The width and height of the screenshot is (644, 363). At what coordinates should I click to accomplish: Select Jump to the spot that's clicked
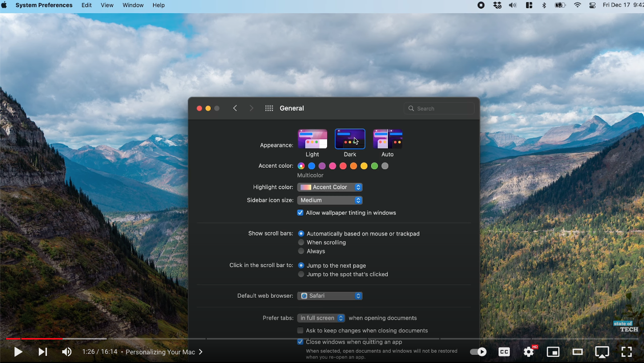coord(301,274)
